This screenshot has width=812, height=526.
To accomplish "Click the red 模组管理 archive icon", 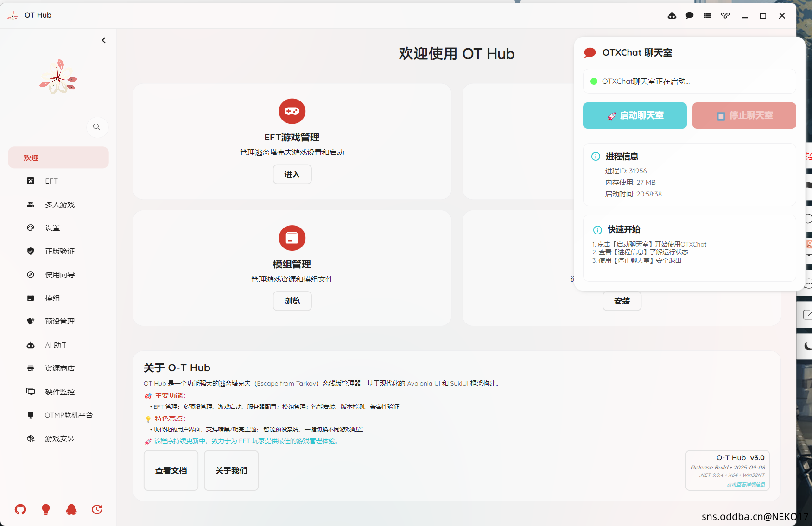I will click(292, 238).
